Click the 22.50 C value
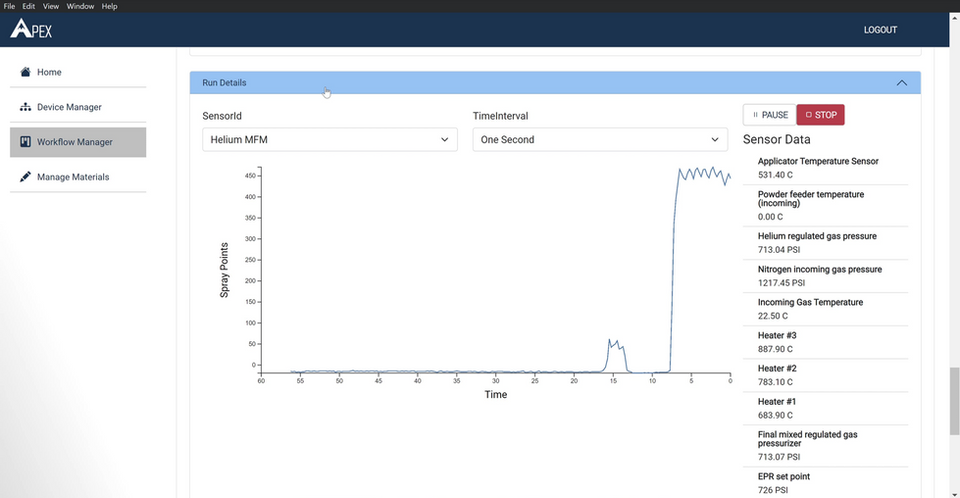This screenshot has width=960, height=498. 773,315
